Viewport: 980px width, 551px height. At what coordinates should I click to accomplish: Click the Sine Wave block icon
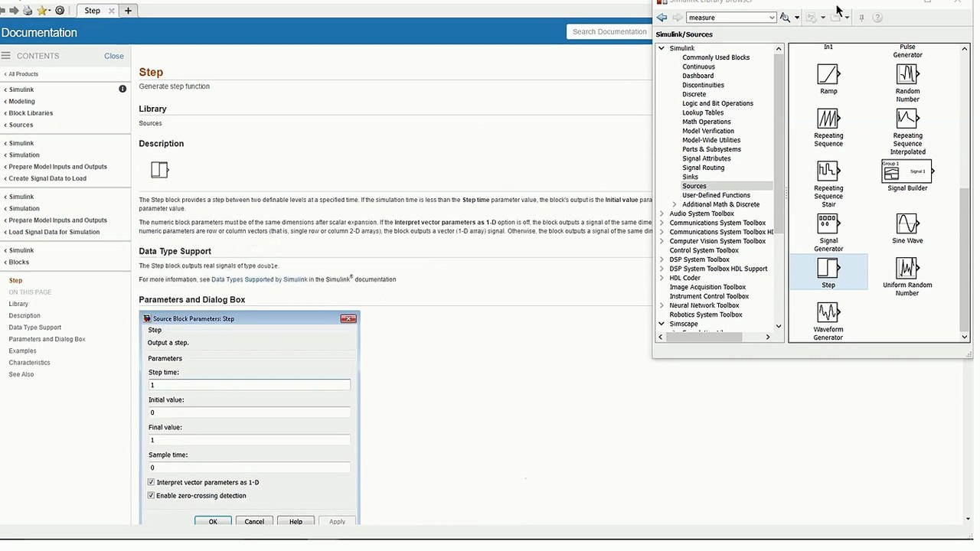(x=906, y=224)
